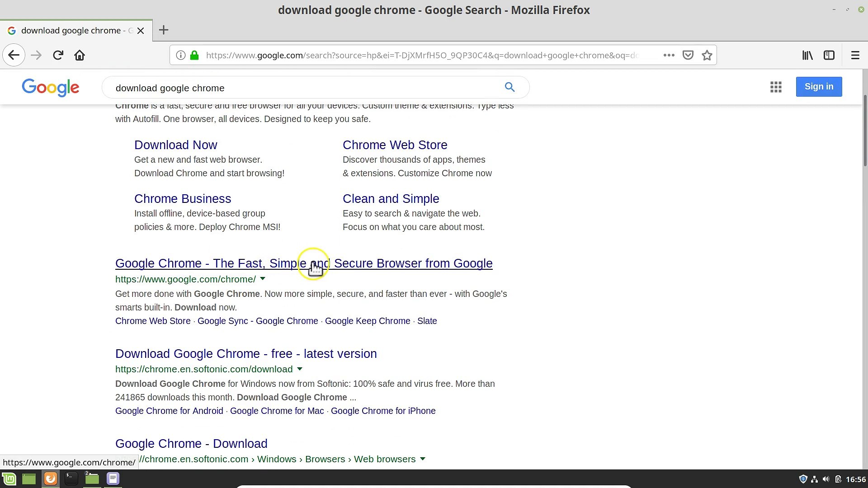Toggle the sidebar view icon
868x488 pixels.
click(829, 55)
